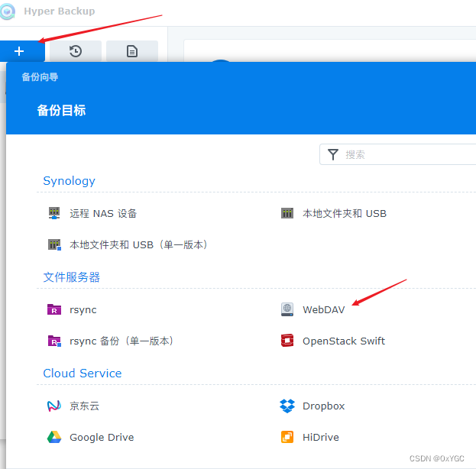Click the single-version local folder USB icon
476x469 pixels.
(55, 244)
